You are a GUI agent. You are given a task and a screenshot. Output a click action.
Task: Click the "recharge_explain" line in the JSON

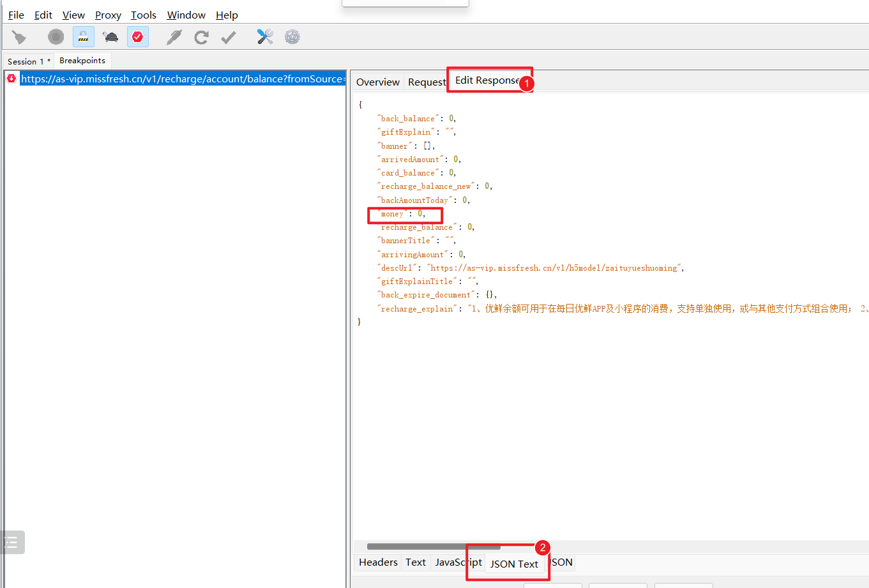(x=622, y=309)
